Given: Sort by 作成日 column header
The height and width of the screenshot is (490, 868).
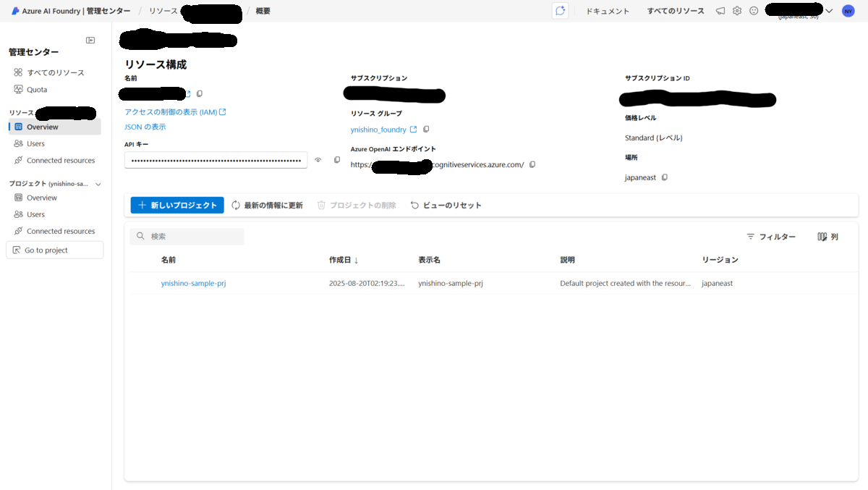Looking at the screenshot, I should (x=344, y=260).
